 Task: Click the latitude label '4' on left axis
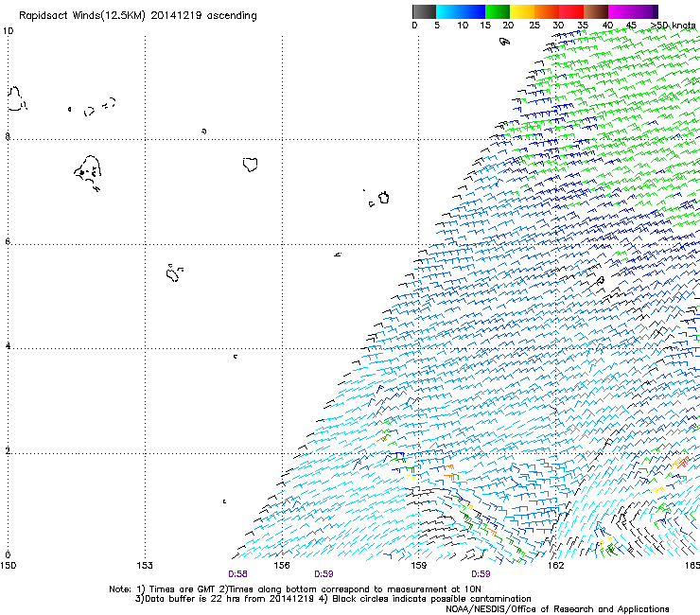point(8,346)
